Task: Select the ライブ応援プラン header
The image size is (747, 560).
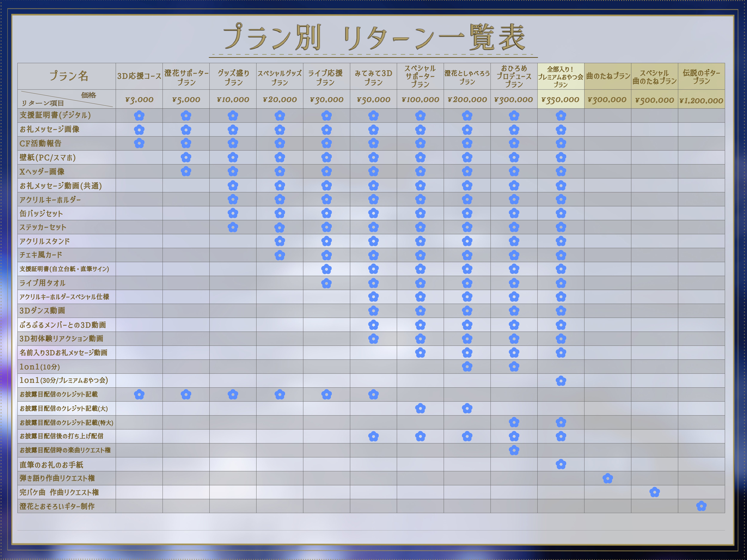Action: coord(327,76)
